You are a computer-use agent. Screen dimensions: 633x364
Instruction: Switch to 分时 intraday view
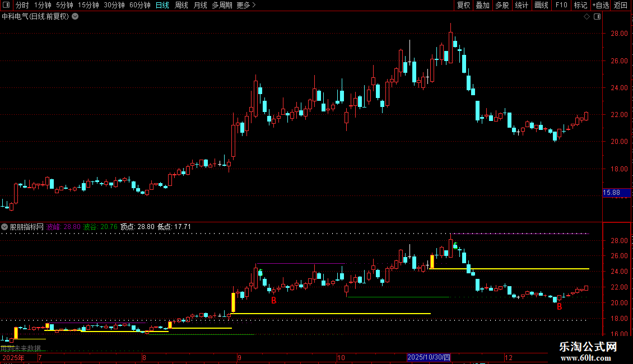22,5
